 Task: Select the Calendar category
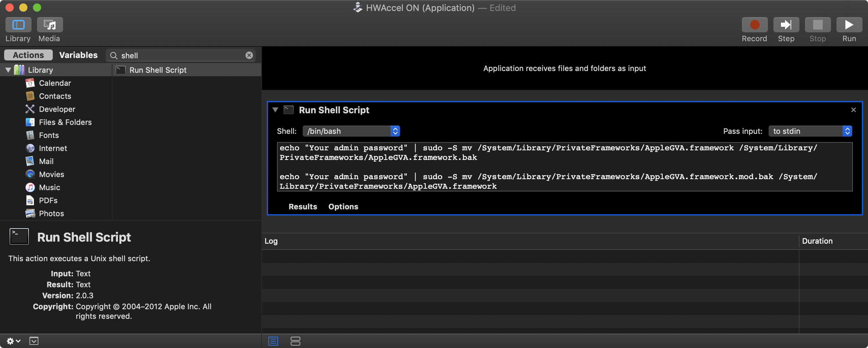click(x=55, y=83)
